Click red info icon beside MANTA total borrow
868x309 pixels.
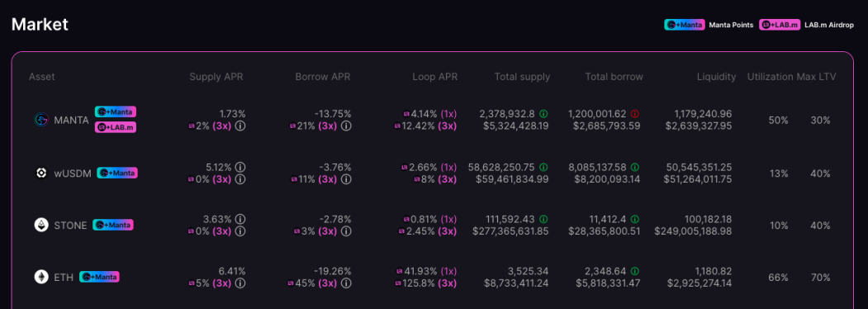tap(635, 113)
